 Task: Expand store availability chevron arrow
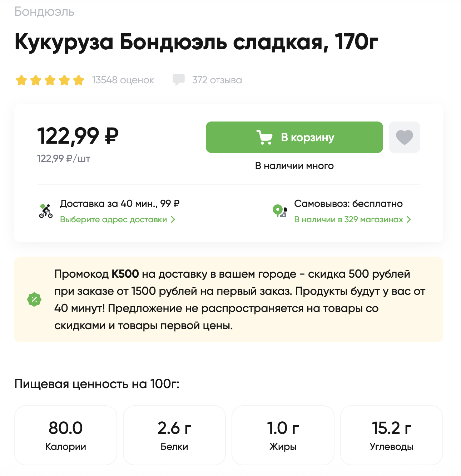click(x=409, y=219)
